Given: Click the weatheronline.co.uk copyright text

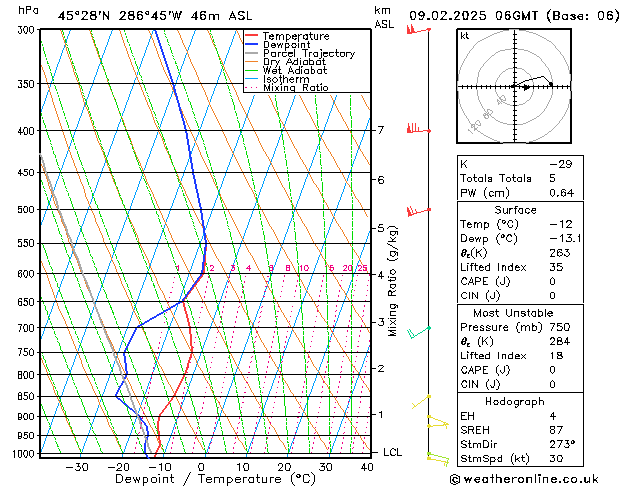Looking at the screenshot, I should point(524,479).
